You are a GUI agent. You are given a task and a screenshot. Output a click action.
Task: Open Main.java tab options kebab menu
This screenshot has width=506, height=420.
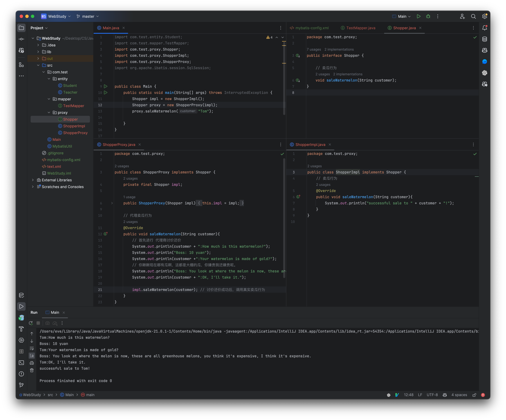(281, 28)
